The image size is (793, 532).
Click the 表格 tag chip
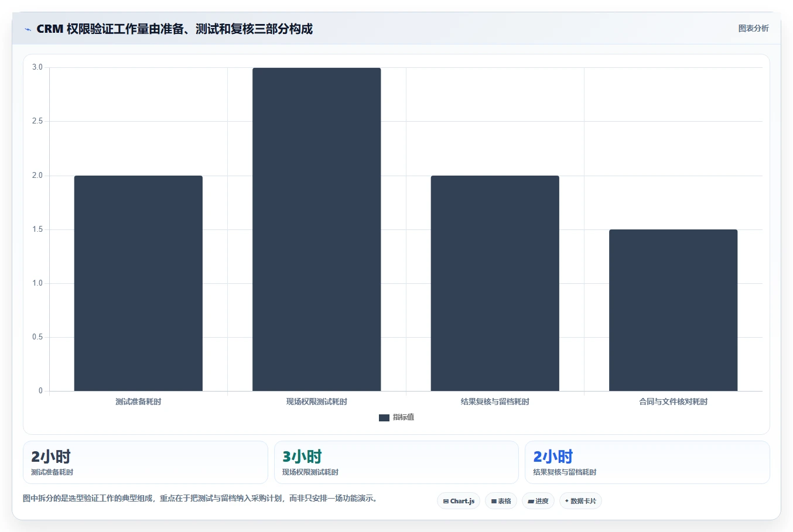[501, 501]
